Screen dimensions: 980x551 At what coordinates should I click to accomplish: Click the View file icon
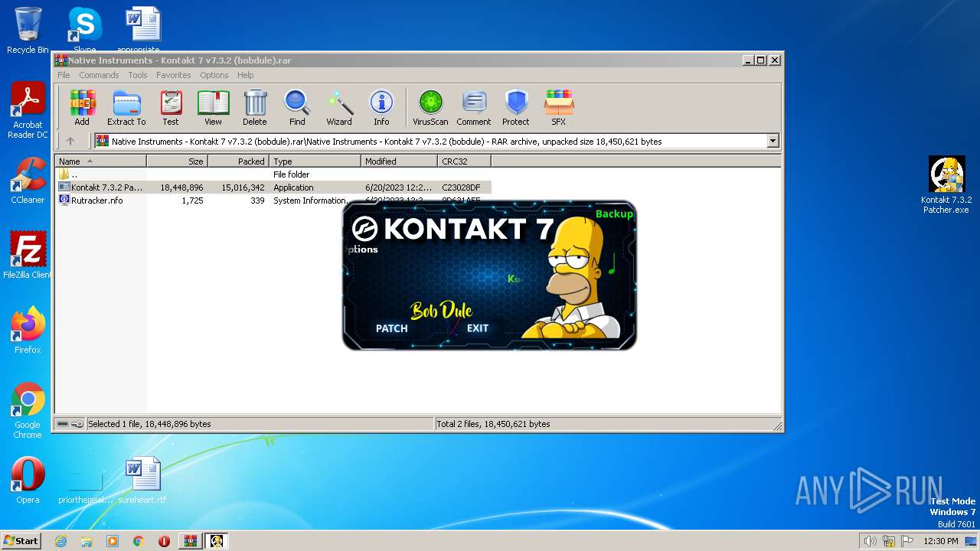click(213, 107)
